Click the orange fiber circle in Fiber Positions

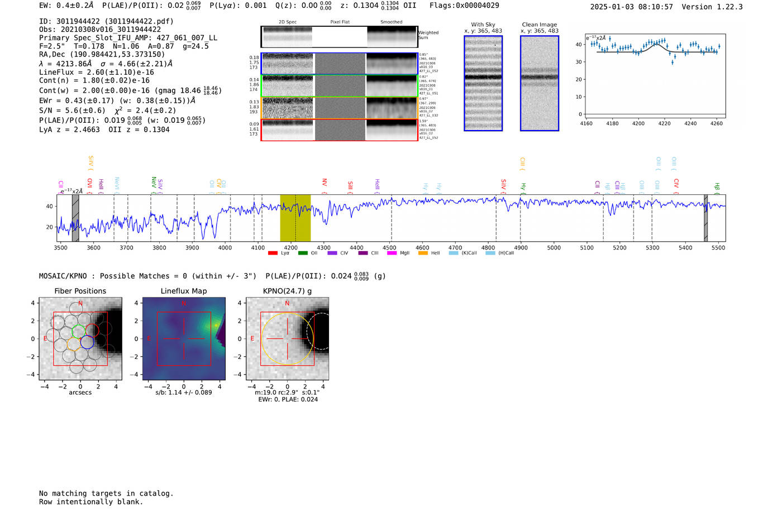(73, 344)
